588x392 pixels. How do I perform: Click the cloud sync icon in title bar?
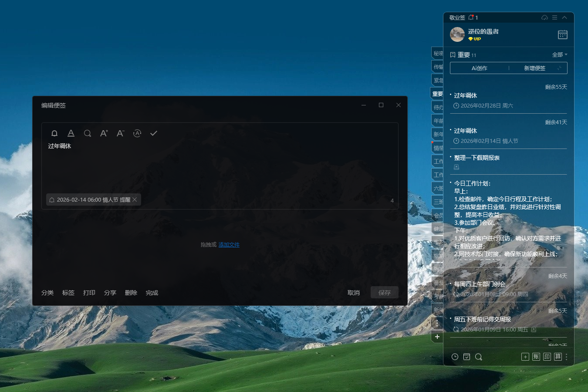[x=544, y=17]
